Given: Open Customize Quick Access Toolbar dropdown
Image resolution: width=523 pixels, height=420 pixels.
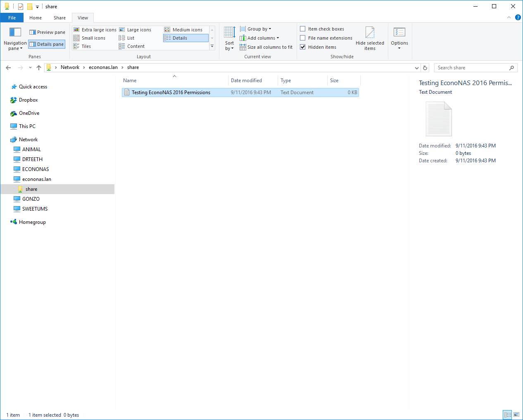Looking at the screenshot, I should pos(37,7).
